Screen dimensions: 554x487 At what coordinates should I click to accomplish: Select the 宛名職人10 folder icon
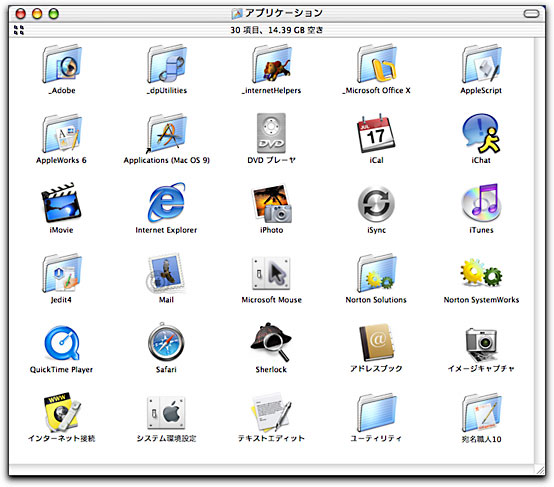pos(481,412)
